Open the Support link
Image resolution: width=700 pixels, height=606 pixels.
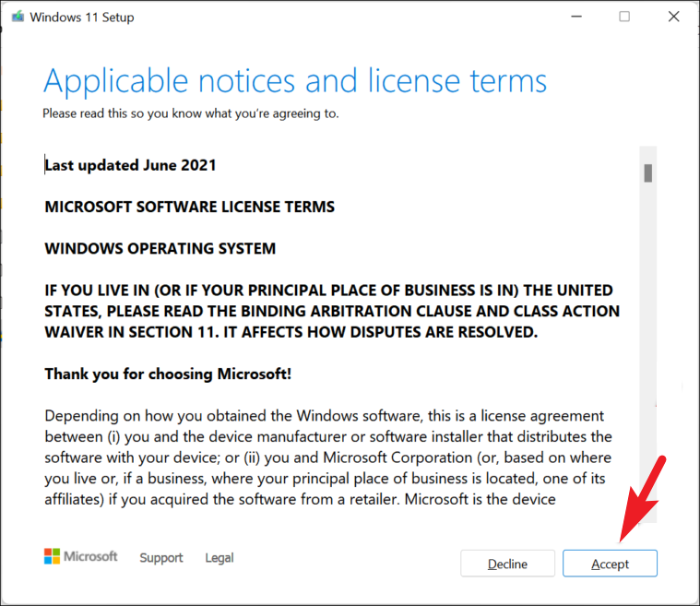click(x=161, y=558)
